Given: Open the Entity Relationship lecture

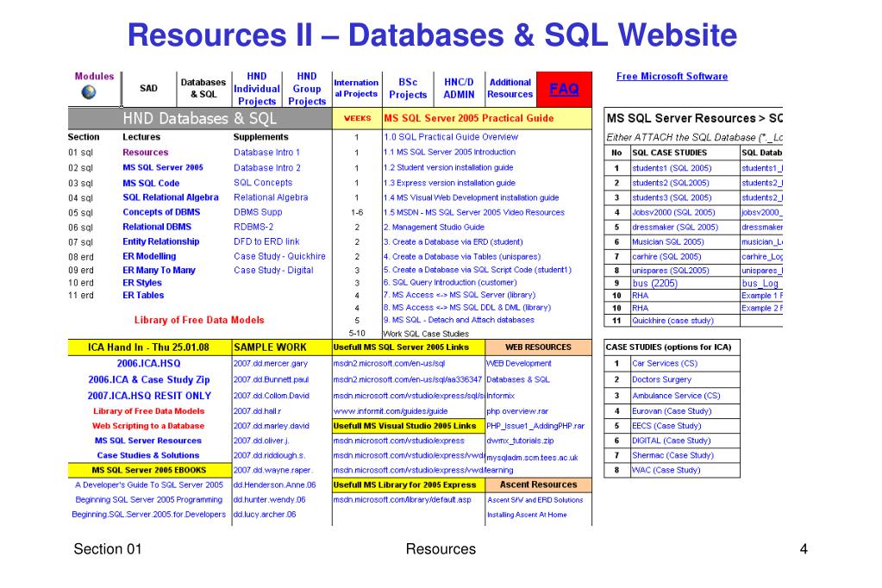Looking at the screenshot, I should [161, 241].
